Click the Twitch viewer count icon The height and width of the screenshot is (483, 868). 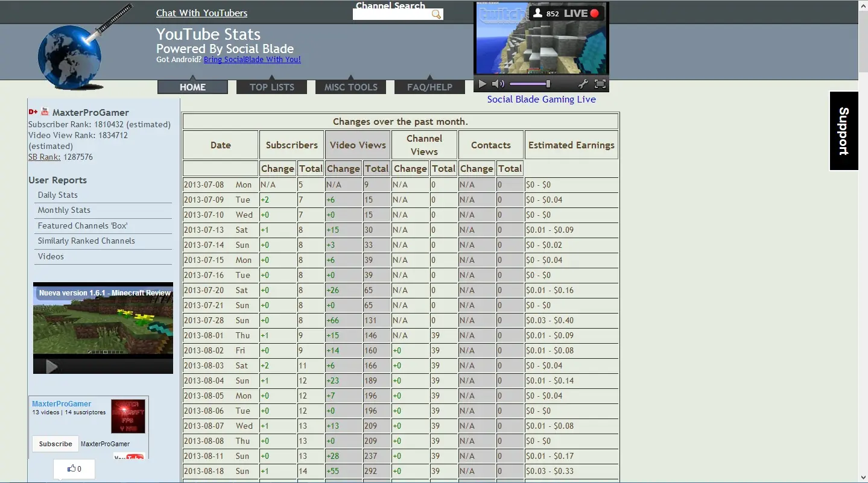538,13
